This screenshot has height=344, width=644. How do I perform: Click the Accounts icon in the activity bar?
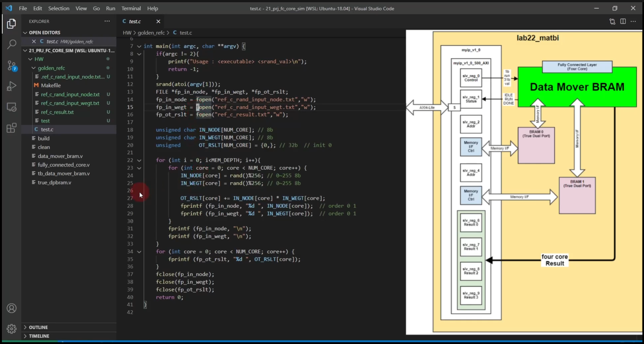coord(12,308)
